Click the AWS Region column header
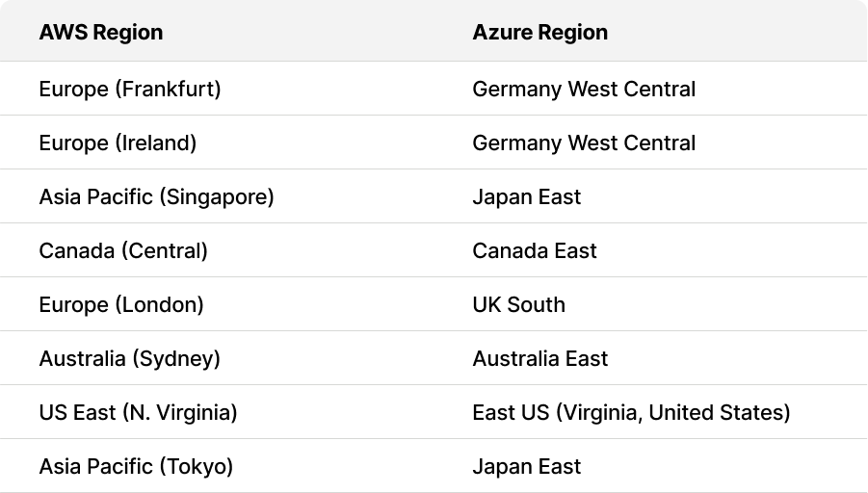Viewport: 868px width, 493px height. (x=101, y=32)
